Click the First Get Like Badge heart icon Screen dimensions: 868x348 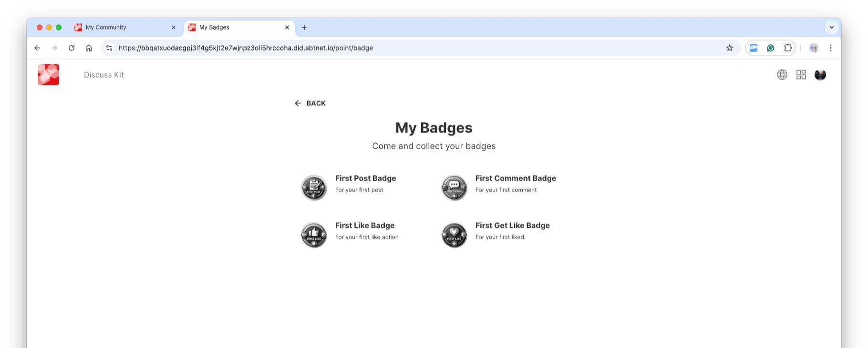point(454,235)
